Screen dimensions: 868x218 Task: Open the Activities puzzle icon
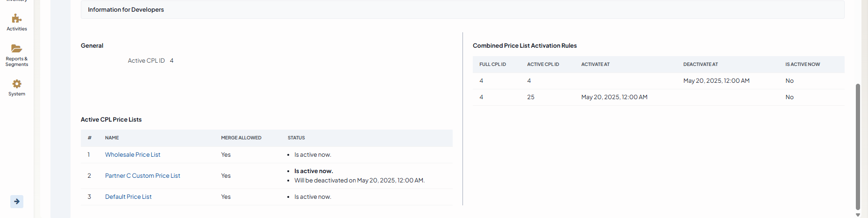click(x=17, y=19)
